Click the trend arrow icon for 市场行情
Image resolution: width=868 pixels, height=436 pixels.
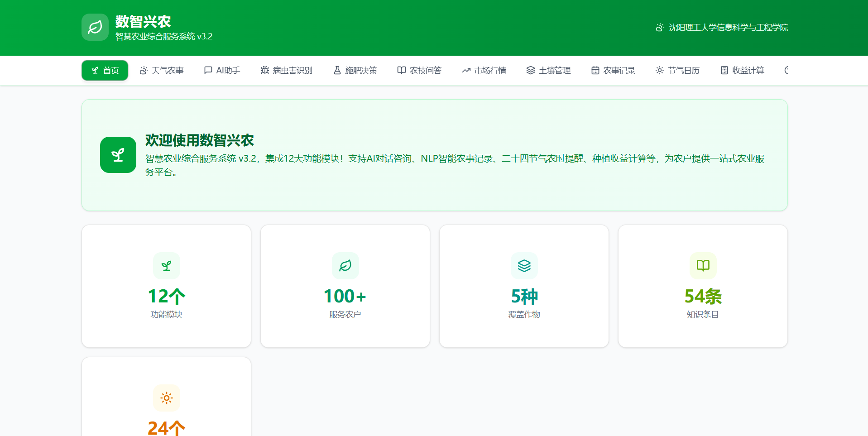[x=466, y=70]
